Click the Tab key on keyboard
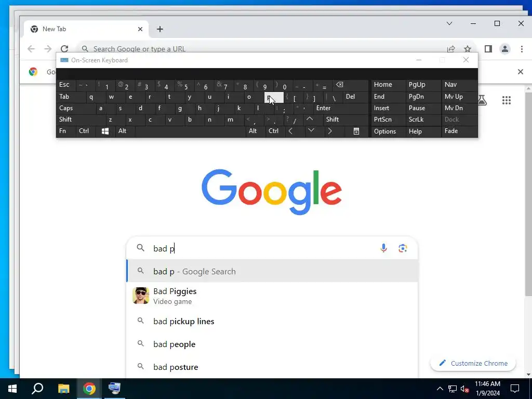This screenshot has width=532, height=399. pos(71,97)
